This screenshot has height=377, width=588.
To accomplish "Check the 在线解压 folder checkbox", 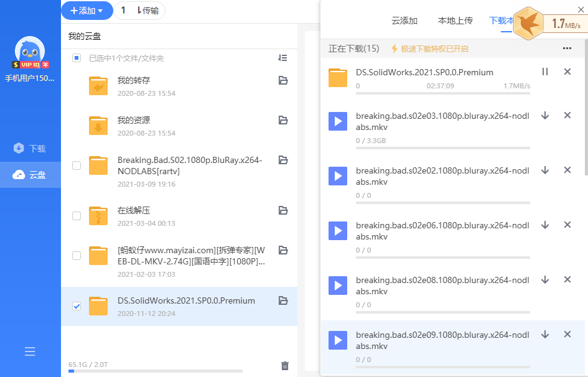I will point(77,216).
